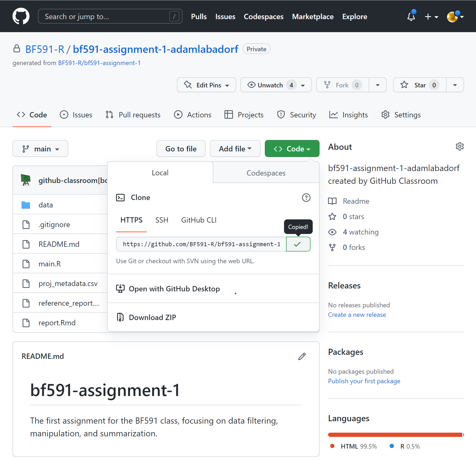476x460 pixels.
Task: Switch to the Codespaces tab
Action: coord(266,173)
